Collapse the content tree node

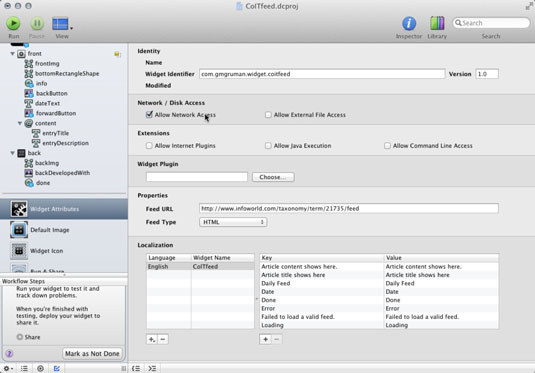20,123
